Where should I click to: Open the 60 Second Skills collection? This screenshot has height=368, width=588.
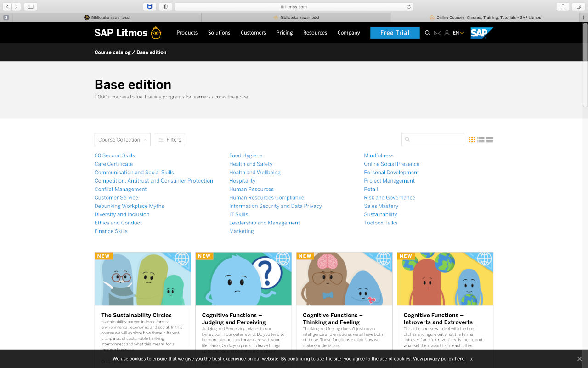pos(115,155)
